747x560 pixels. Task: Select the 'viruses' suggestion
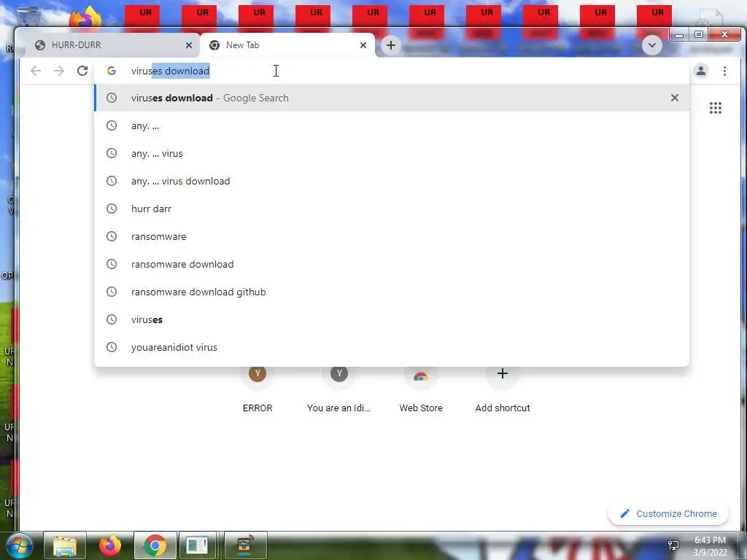[392, 319]
